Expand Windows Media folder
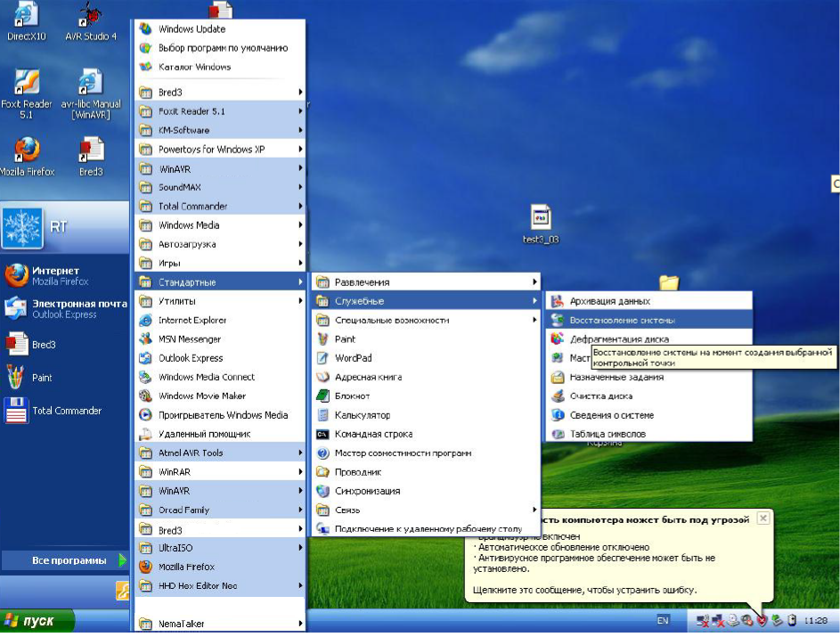 point(220,225)
